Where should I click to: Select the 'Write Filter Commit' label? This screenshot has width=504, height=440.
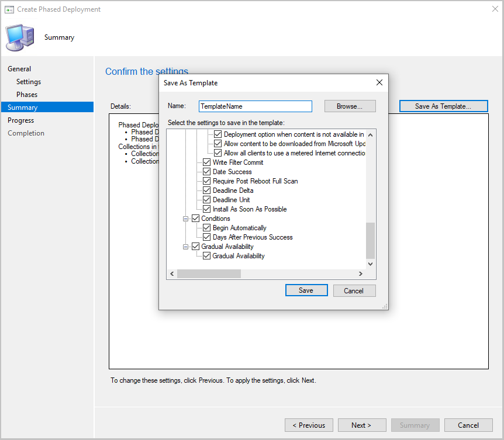coord(238,162)
